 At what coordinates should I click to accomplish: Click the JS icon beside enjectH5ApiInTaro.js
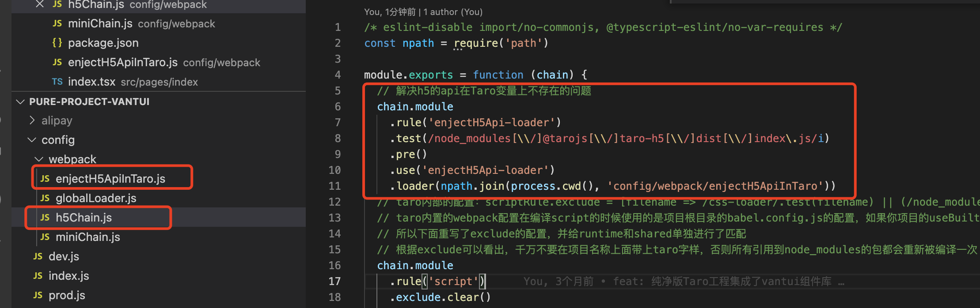tap(45, 178)
